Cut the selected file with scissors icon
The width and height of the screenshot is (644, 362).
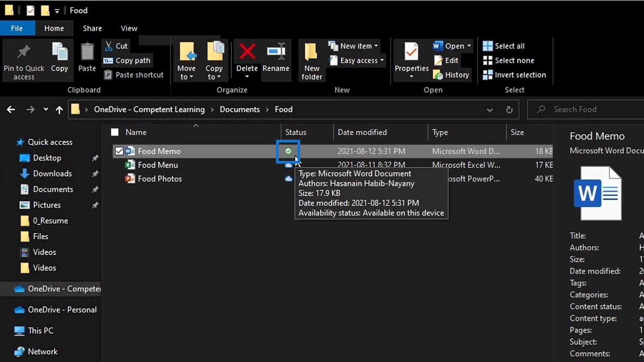(x=109, y=46)
